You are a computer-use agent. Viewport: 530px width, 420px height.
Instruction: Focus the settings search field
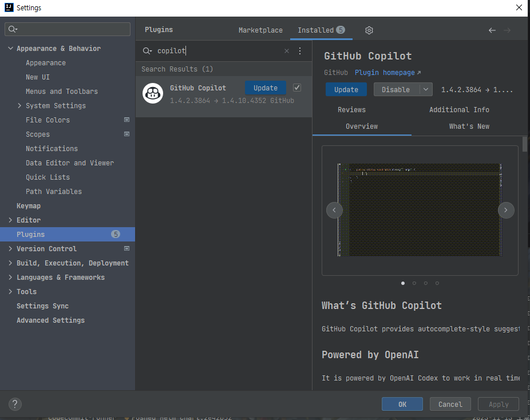pos(68,29)
